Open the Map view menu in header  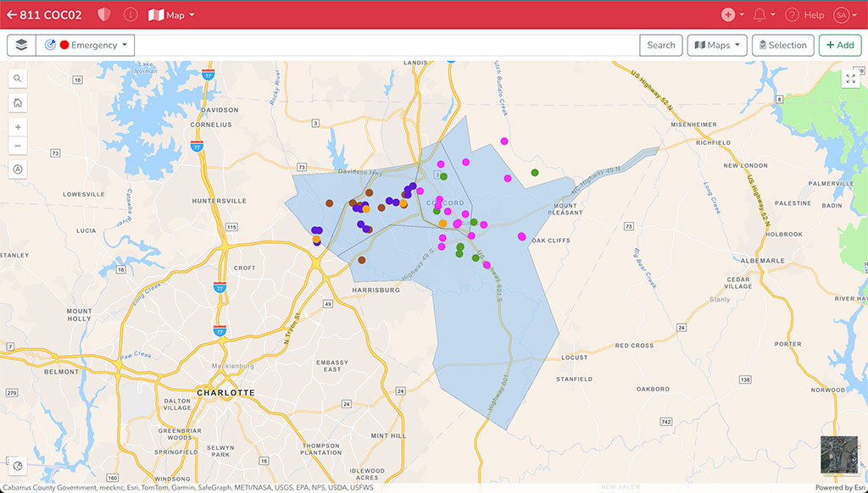point(171,15)
